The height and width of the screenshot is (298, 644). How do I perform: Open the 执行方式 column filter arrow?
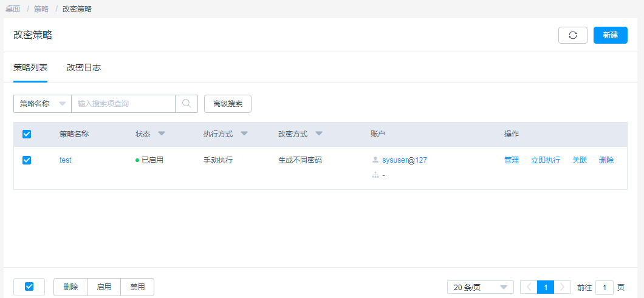(x=244, y=134)
